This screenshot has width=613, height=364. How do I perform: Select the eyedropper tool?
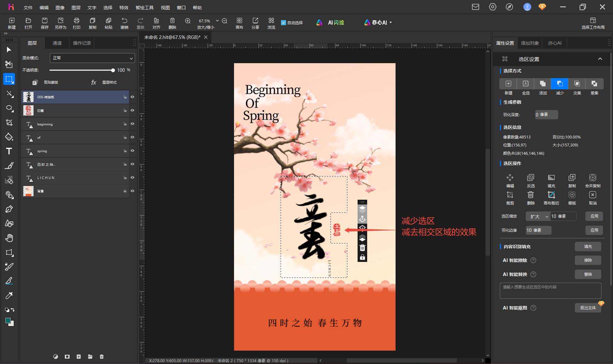pos(9,295)
